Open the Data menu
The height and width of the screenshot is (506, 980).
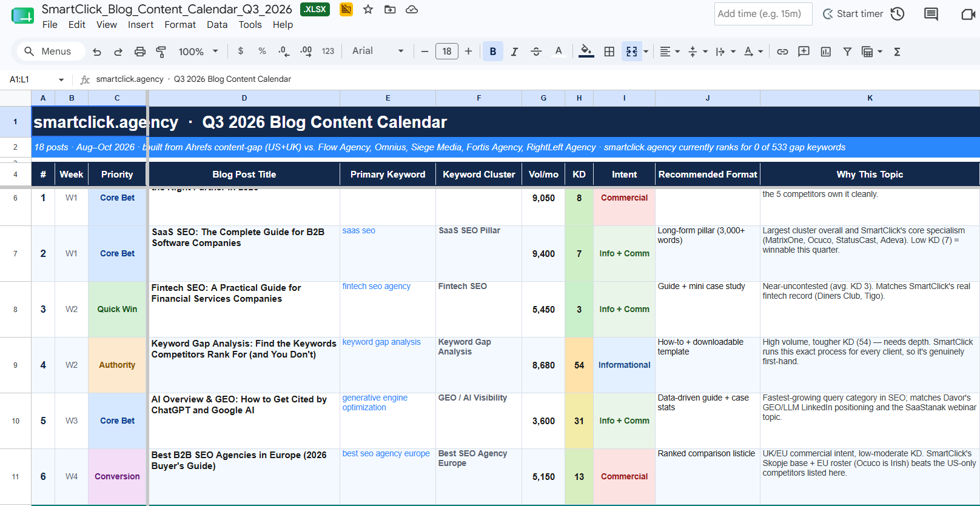pos(217,24)
